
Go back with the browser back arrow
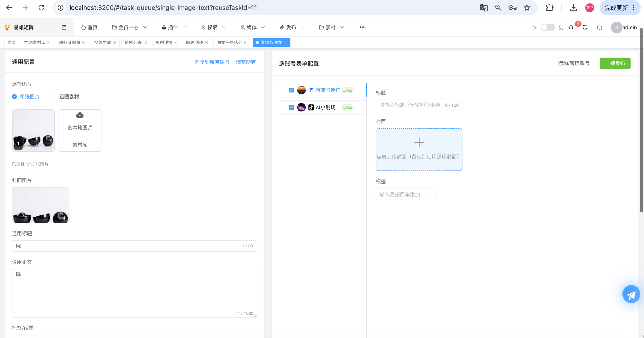(9, 8)
